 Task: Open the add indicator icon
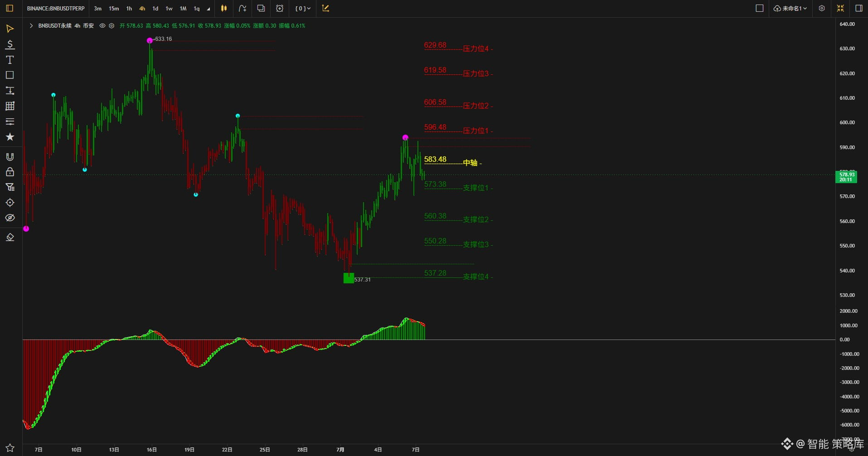242,8
